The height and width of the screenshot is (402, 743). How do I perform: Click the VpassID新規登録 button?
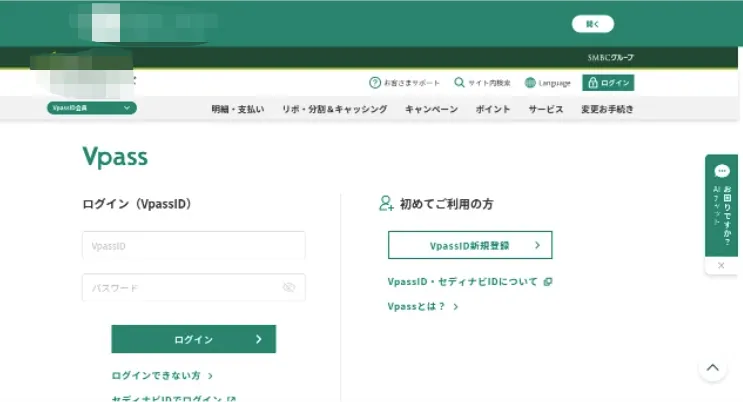coord(469,245)
